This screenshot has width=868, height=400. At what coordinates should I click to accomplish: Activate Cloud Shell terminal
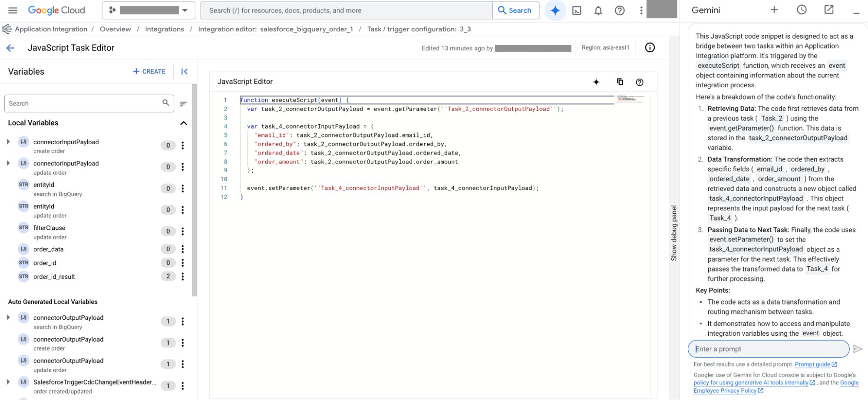[x=577, y=10]
